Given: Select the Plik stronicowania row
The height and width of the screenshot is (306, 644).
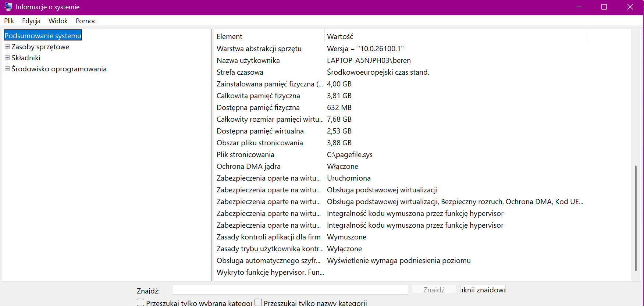Looking at the screenshot, I should point(422,154).
